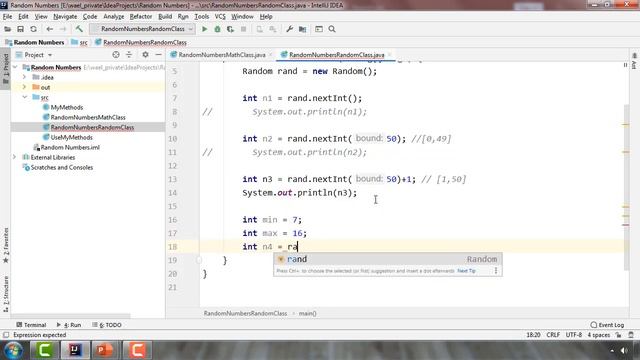Click the Project panel horizontal scrollbar
This screenshot has width=640, height=360.
(70, 316)
